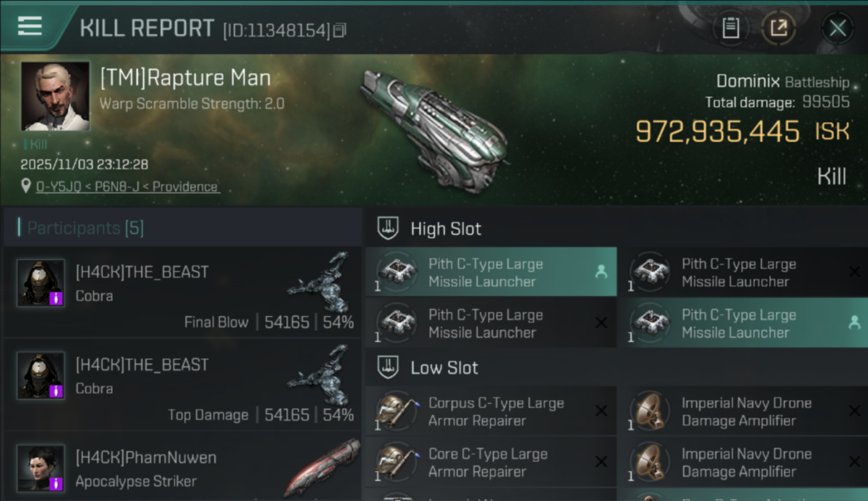The height and width of the screenshot is (501, 868).
Task: Select Core C-Type Large Armor Repairer item
Action: 487,462
